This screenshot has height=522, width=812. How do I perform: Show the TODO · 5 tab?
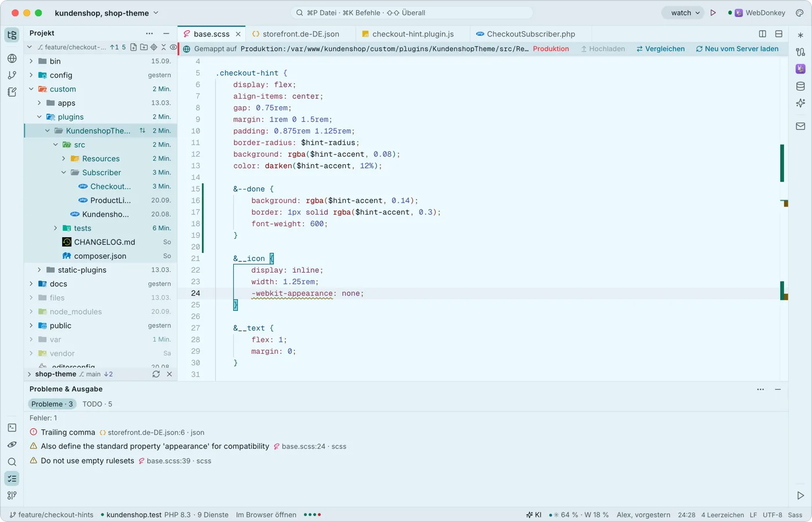[x=97, y=404]
